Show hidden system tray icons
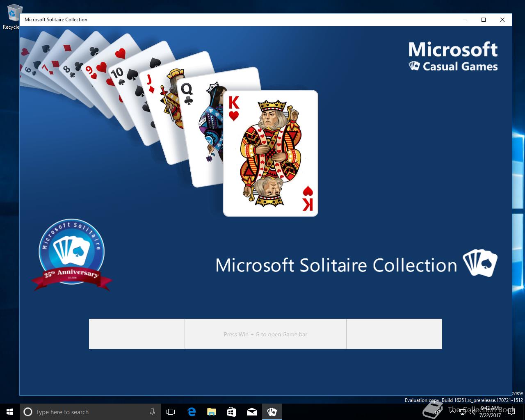 coord(452,412)
